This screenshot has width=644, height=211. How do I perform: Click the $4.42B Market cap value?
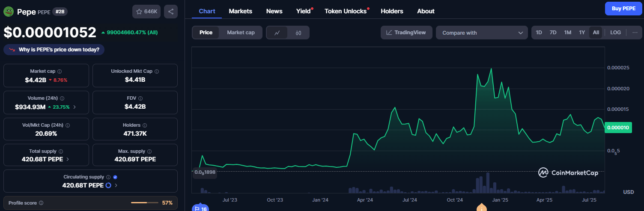pyautogui.click(x=35, y=80)
